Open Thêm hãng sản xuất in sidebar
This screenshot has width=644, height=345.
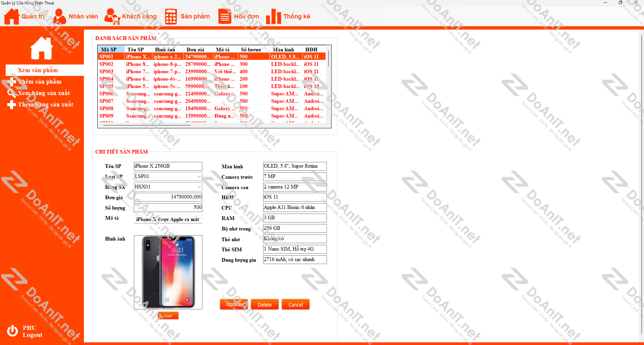(x=46, y=104)
